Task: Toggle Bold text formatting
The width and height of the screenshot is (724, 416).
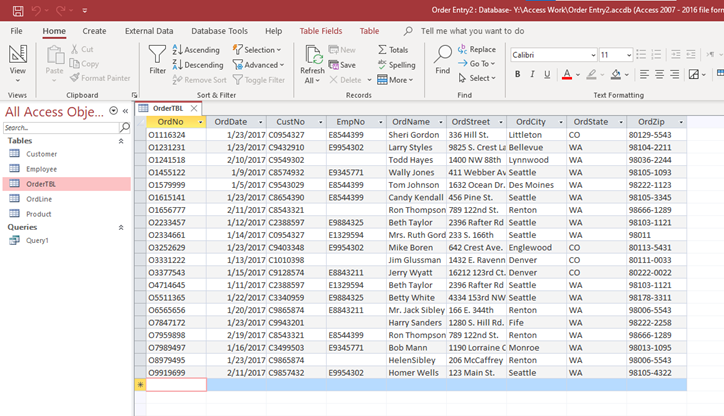Action: (518, 75)
